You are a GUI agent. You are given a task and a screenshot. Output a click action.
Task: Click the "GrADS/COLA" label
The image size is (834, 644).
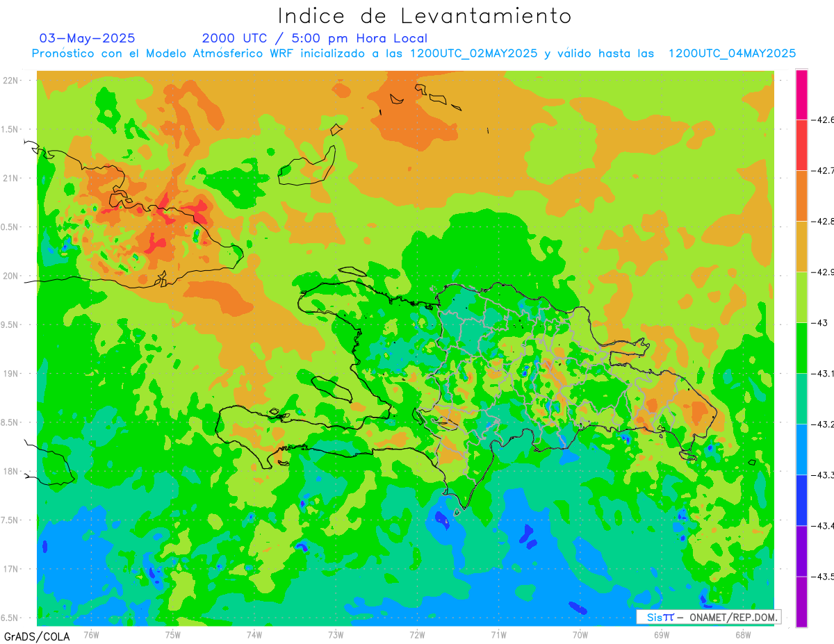37,636
